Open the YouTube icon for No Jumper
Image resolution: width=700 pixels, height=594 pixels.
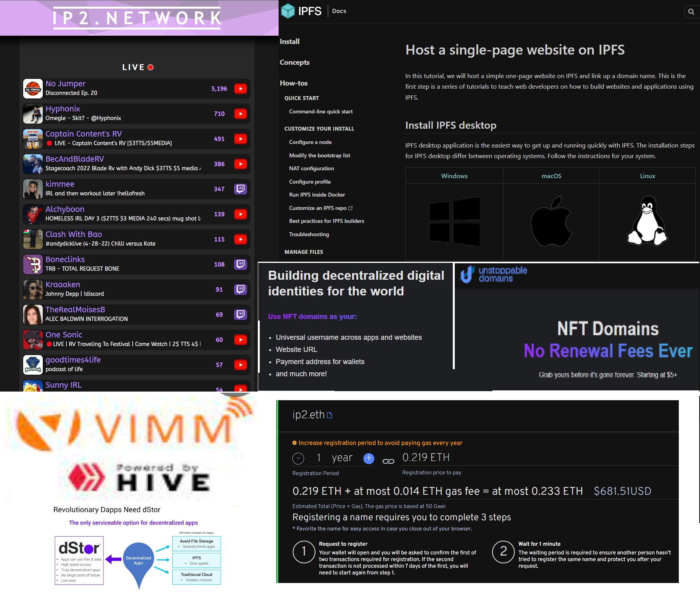[x=241, y=89]
